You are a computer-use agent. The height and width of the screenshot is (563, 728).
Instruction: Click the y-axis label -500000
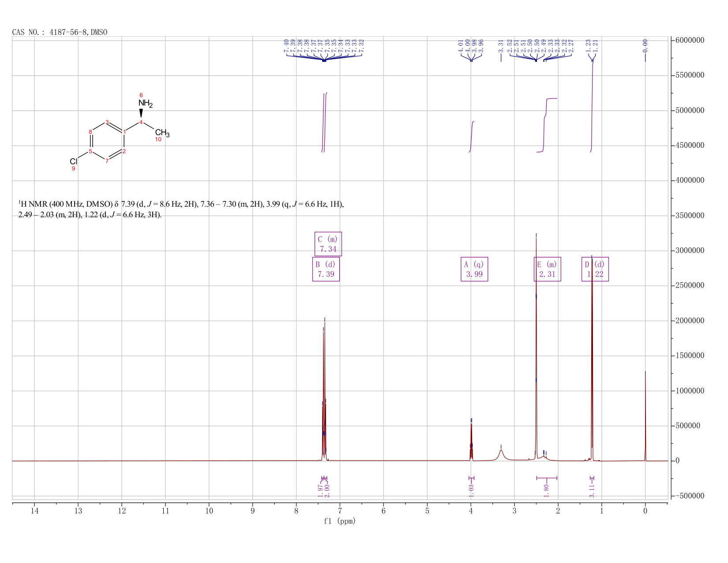(689, 496)
